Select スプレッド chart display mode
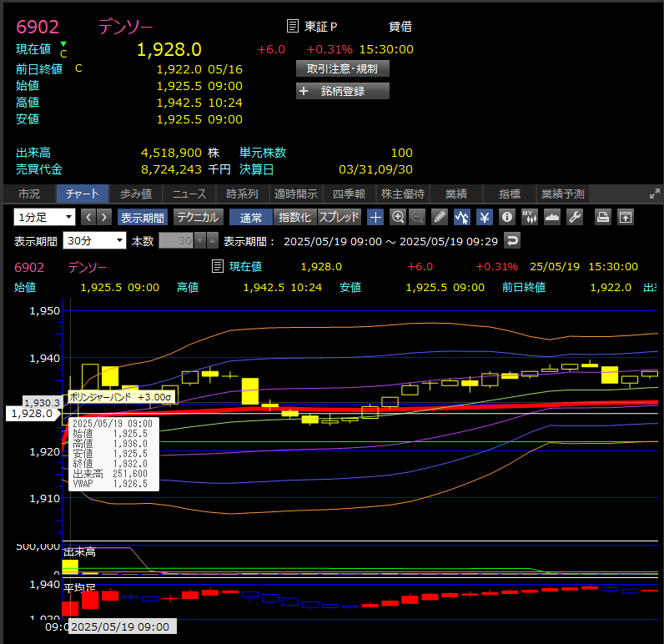The width and height of the screenshot is (664, 644). 340,218
